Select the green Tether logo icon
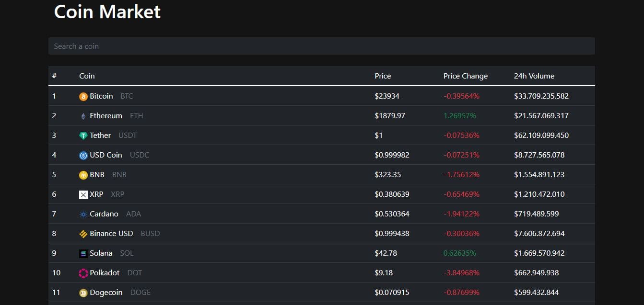 (x=83, y=136)
